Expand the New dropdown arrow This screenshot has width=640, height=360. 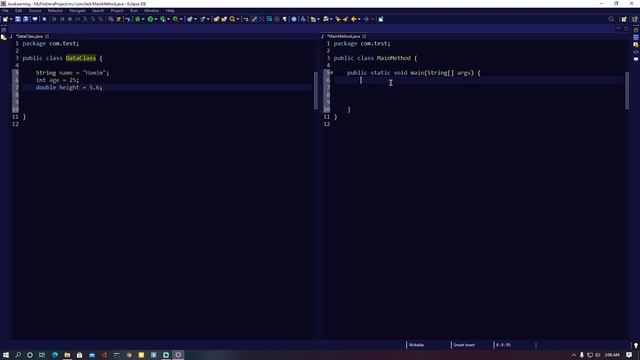[x=11, y=19]
